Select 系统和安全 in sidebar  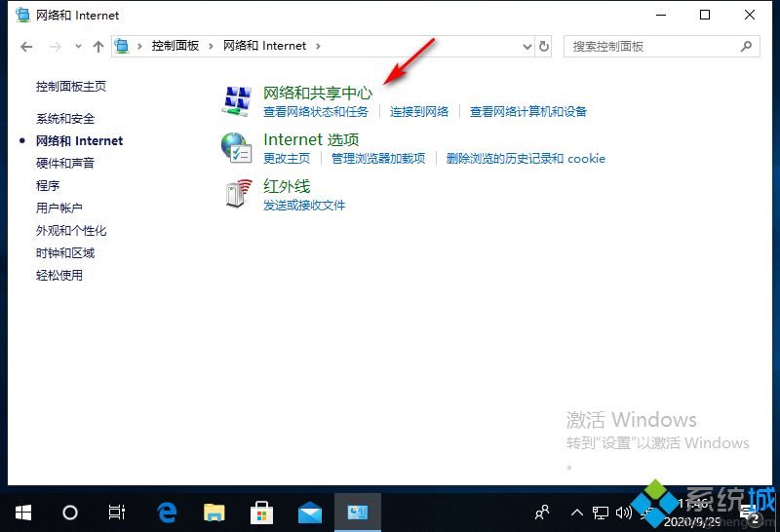click(65, 118)
